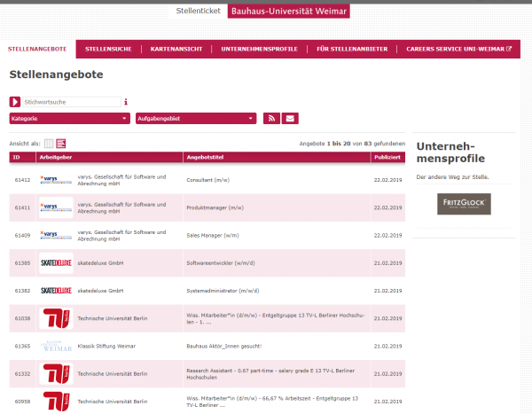532x414 pixels.
Task: Subscribe via the RSS feed icon
Action: pyautogui.click(x=271, y=119)
